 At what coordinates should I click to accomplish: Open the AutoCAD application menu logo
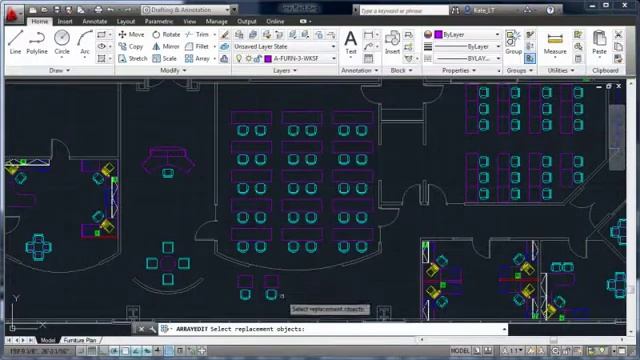tap(14, 13)
